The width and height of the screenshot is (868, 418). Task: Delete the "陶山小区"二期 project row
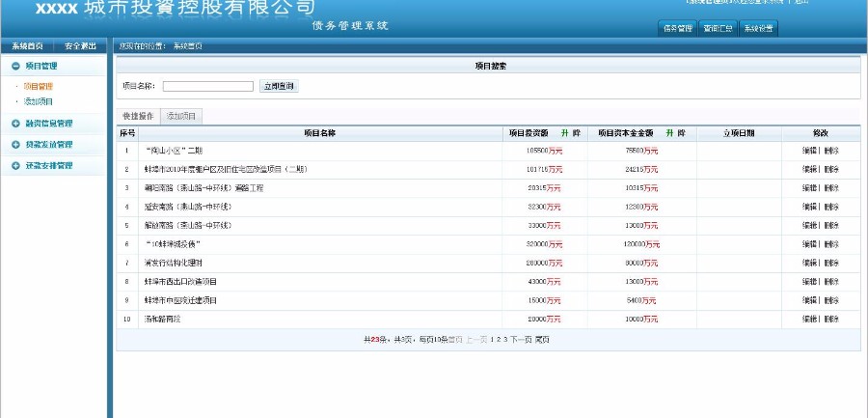click(831, 151)
